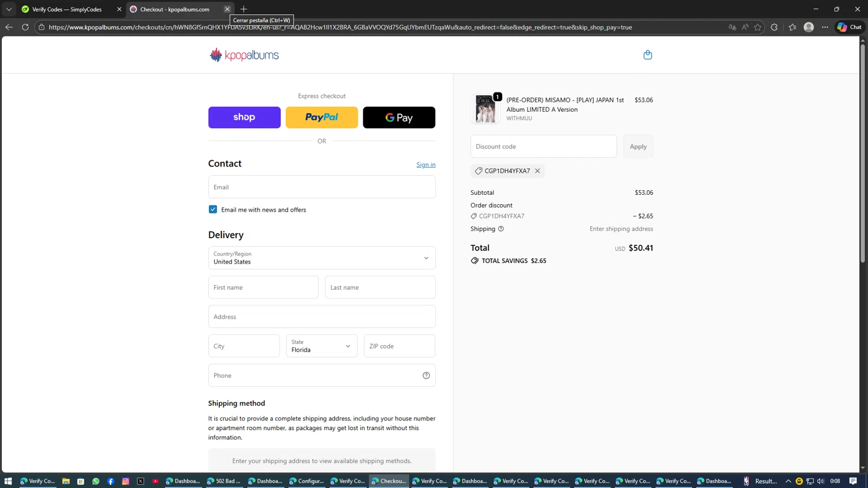
Task: Add this page to favorites star
Action: [757, 27]
